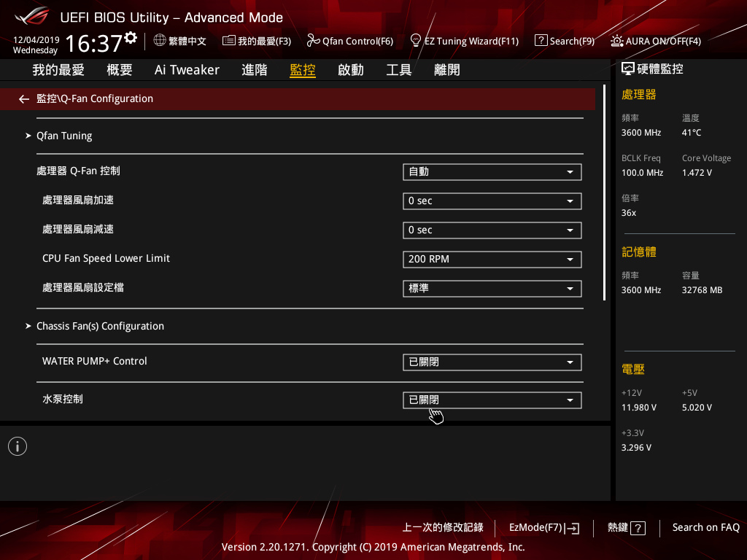
Task: Select the WATER PUMP+ Control label
Action: pyautogui.click(x=94, y=361)
